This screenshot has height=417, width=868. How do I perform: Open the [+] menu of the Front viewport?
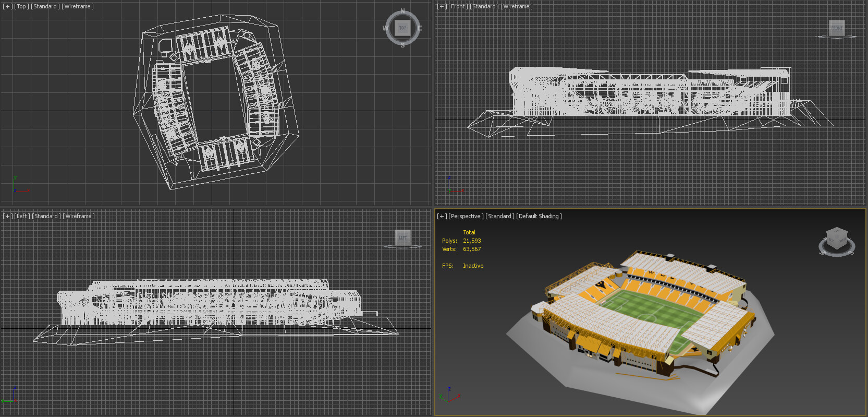pyautogui.click(x=442, y=6)
